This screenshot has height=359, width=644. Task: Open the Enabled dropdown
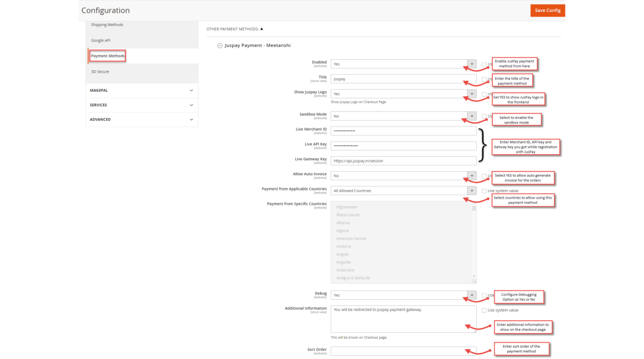click(403, 64)
